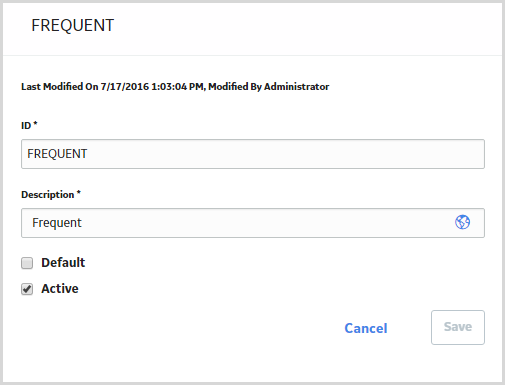This screenshot has height=385, width=505.
Task: Click the required asterisk beside Description
Action: 79,192
